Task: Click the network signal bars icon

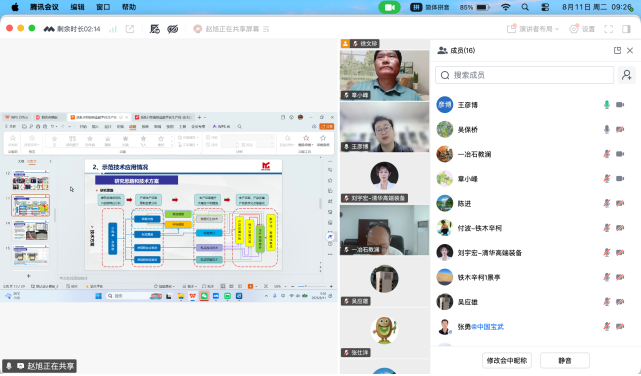Action: (113, 29)
